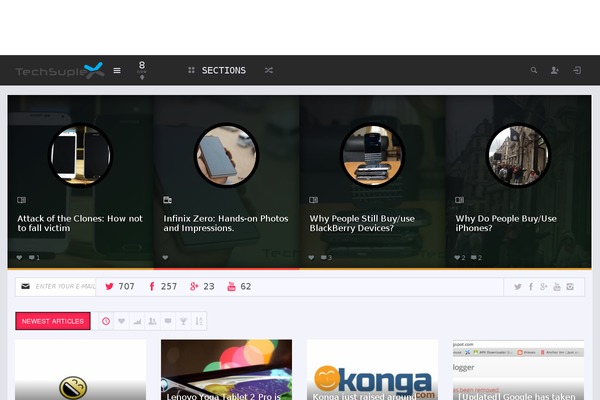The image size is (600, 400).
Task: Open Why People Still Buy/use BlackBerry title
Action: click(362, 223)
